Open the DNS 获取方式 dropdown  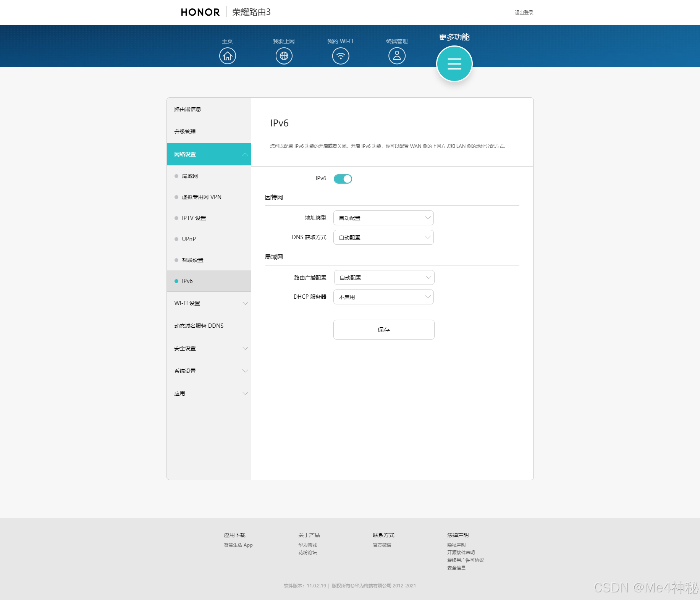pyautogui.click(x=383, y=238)
